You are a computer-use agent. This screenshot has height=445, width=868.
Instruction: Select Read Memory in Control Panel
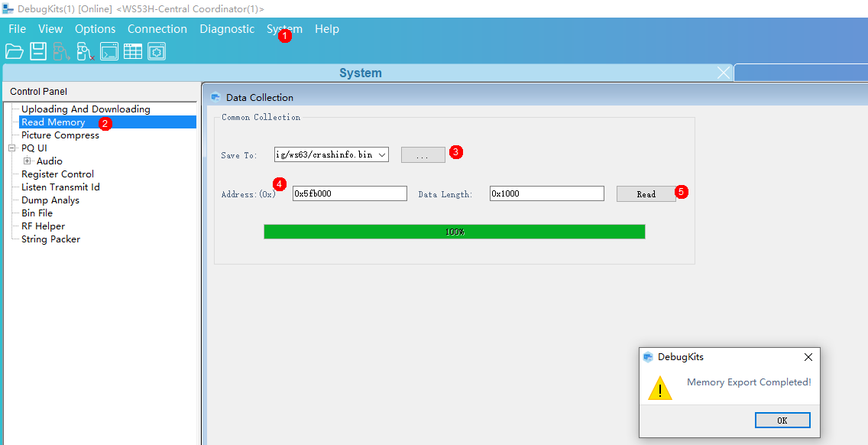(53, 122)
